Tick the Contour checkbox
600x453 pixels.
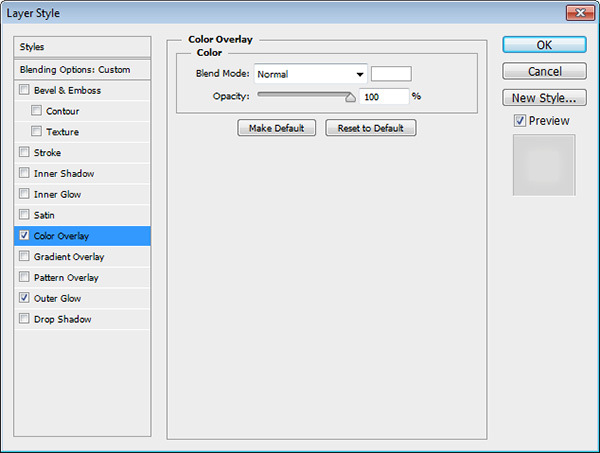37,111
